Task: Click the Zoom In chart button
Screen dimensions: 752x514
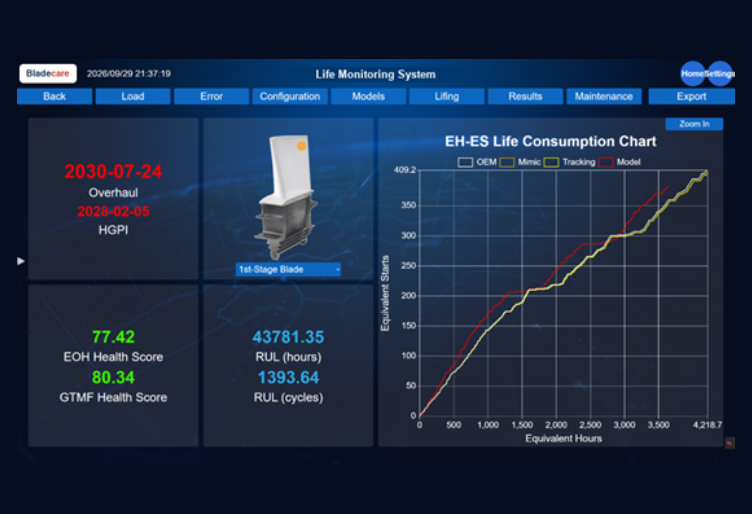Action: click(x=694, y=124)
